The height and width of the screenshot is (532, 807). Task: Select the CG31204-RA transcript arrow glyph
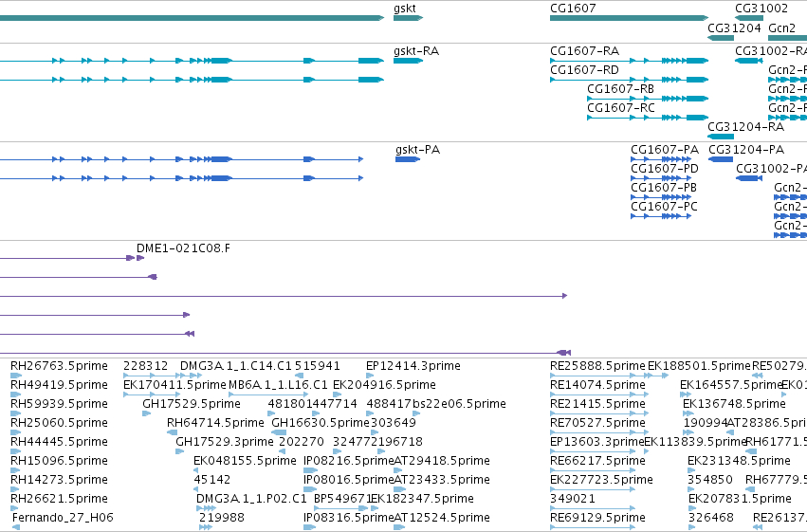pyautogui.click(x=721, y=137)
